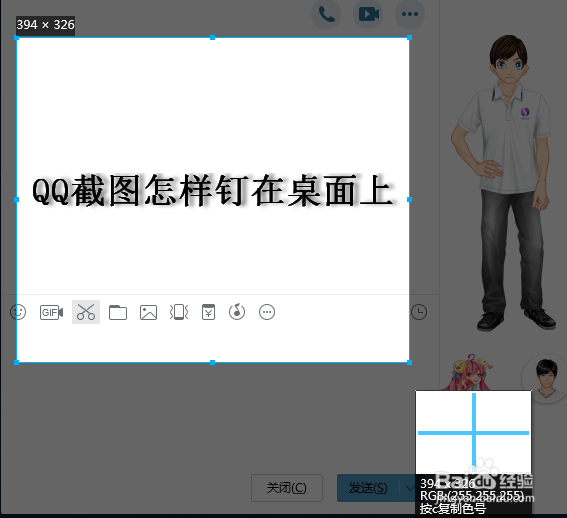Open more options with three-dot icon at top
The width and height of the screenshot is (567, 518).
click(410, 14)
